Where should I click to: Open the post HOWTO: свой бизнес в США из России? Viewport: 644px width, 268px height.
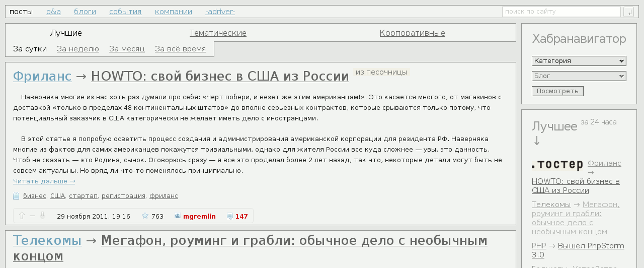[220, 76]
